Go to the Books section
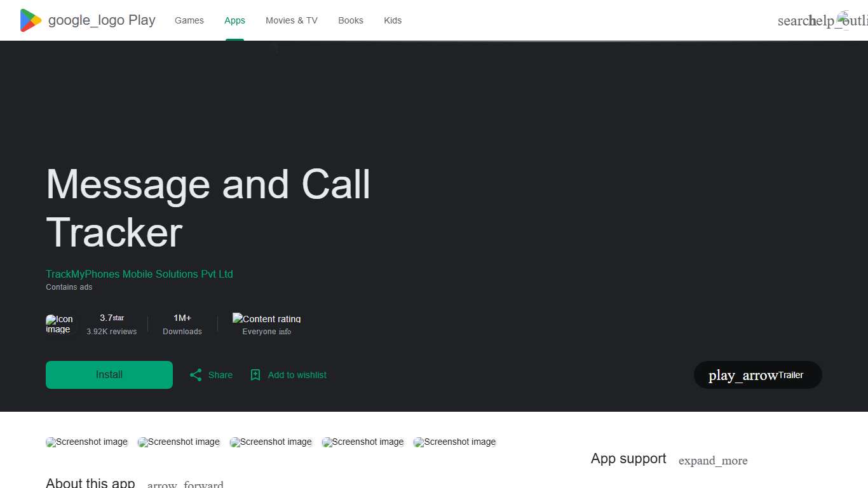Image resolution: width=868 pixels, height=488 pixels. (351, 20)
